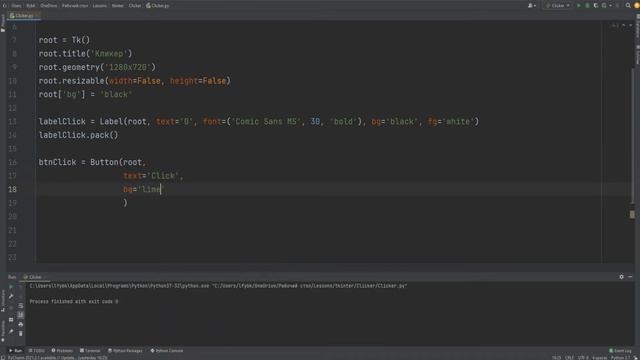Viewport: 640px width, 360px height.
Task: Click Users in the breadcrumb path
Action: tap(16, 6)
